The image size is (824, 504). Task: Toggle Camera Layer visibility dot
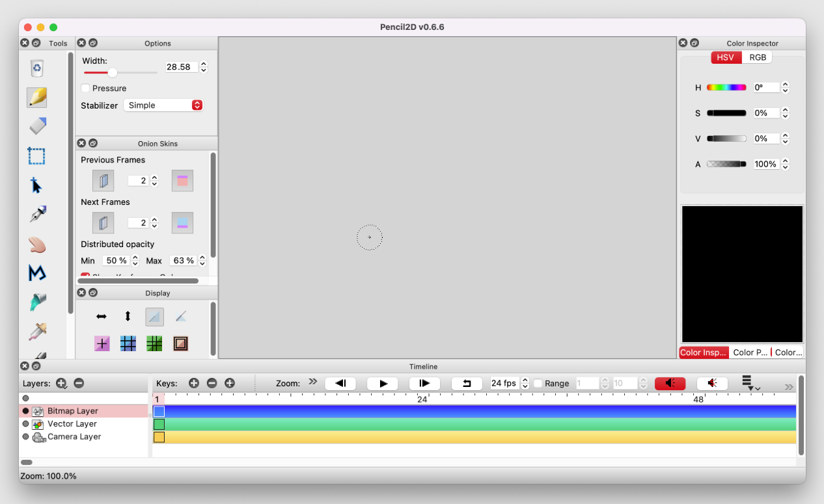click(x=26, y=437)
